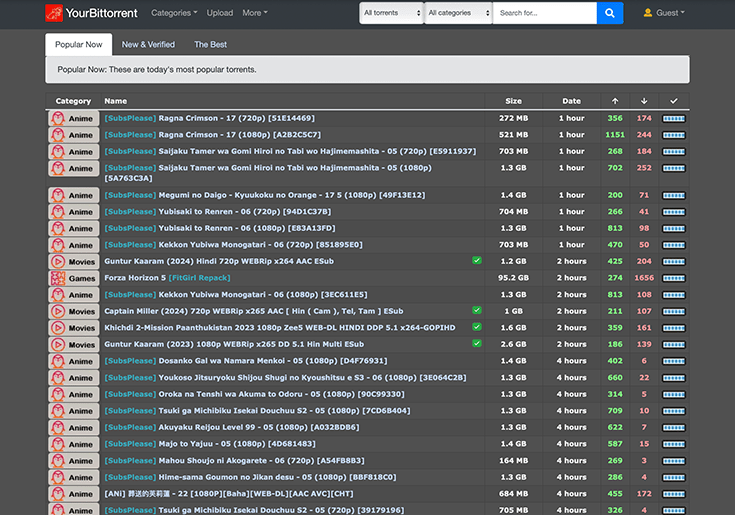Click Anime category icon for Megumi no Daigo row
This screenshot has height=515, width=735.
click(x=58, y=195)
